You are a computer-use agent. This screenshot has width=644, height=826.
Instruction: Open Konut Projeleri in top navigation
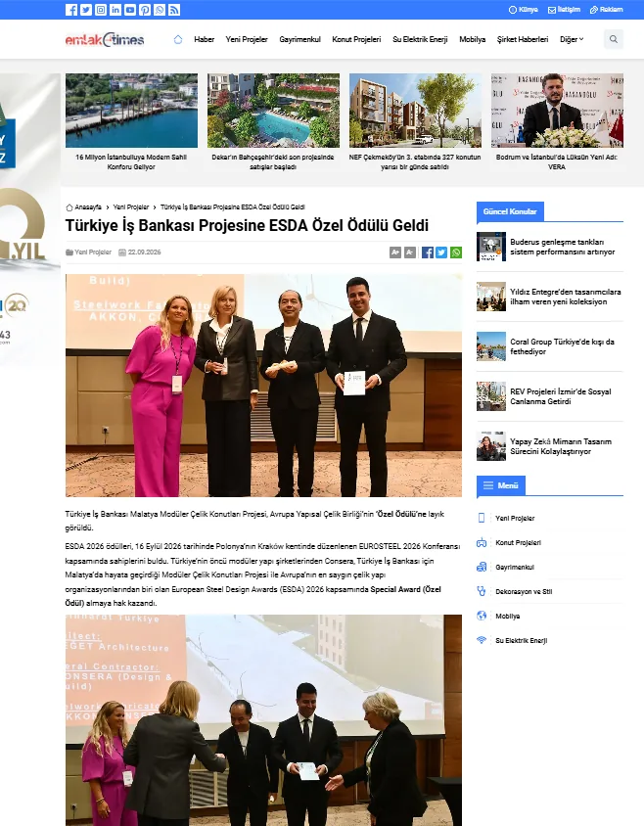click(x=356, y=39)
